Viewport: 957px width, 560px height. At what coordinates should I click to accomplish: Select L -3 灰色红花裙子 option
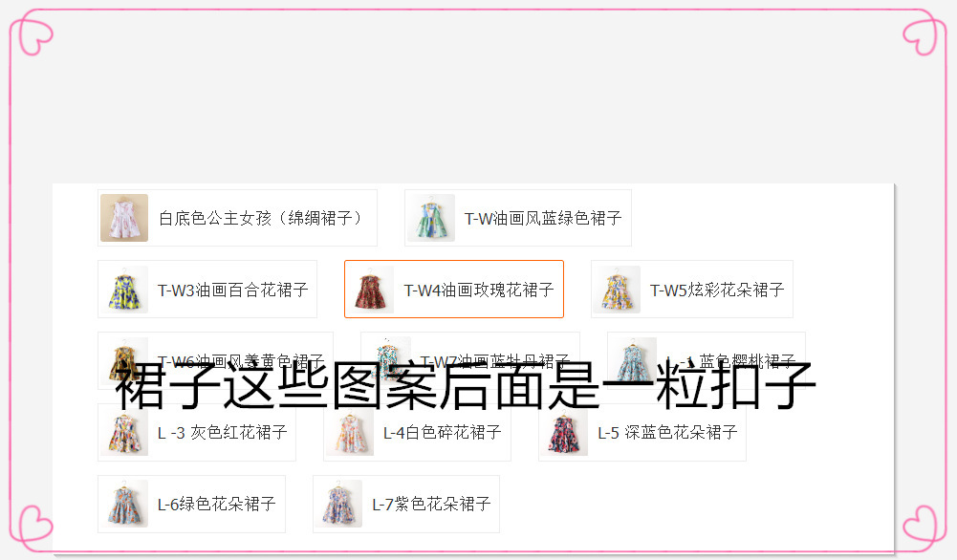click(x=197, y=433)
